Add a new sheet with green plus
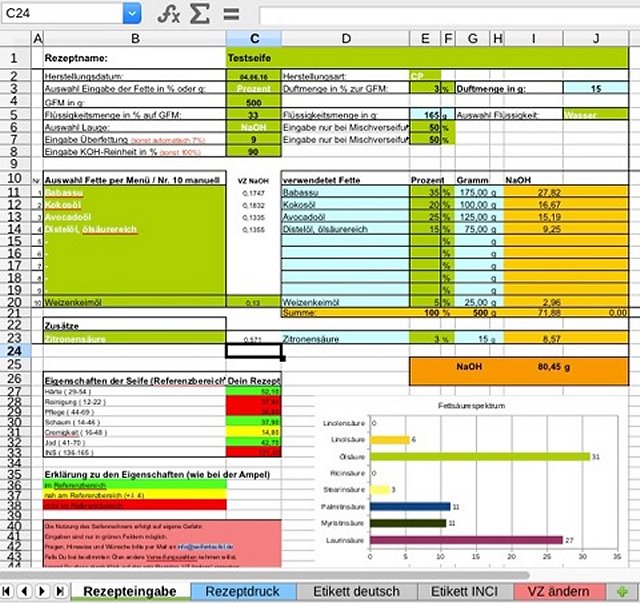Screen dimensions: 640x603 pyautogui.click(x=623, y=591)
